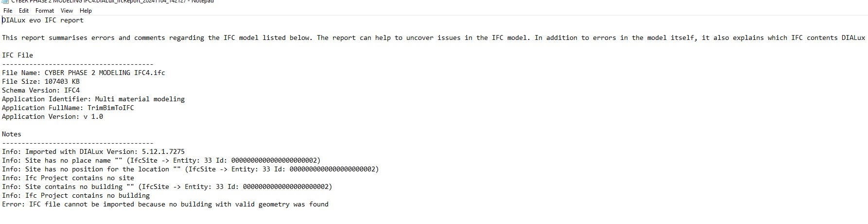868x224 pixels.
Task: Click 'Ifc Project contains no site' line
Action: (68, 178)
